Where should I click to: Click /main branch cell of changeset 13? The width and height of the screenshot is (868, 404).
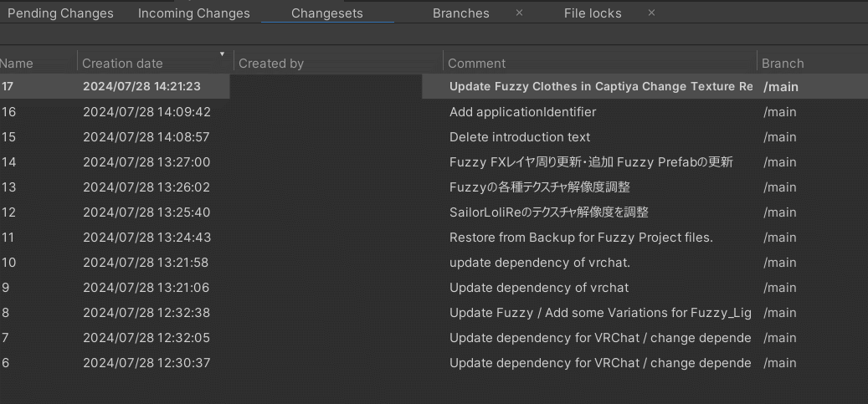click(x=779, y=187)
